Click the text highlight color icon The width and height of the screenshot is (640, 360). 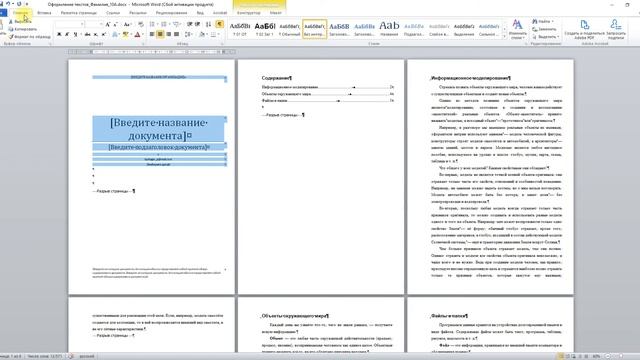click(x=126, y=34)
